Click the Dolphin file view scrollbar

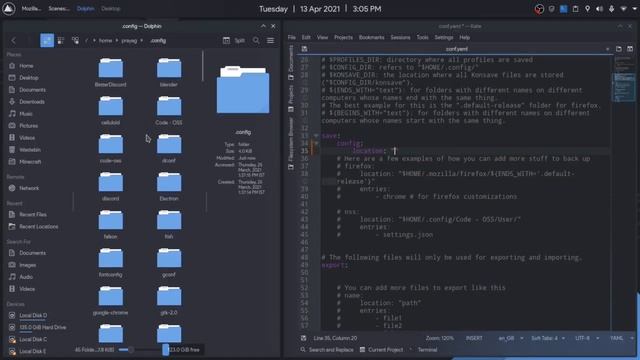coord(202,66)
